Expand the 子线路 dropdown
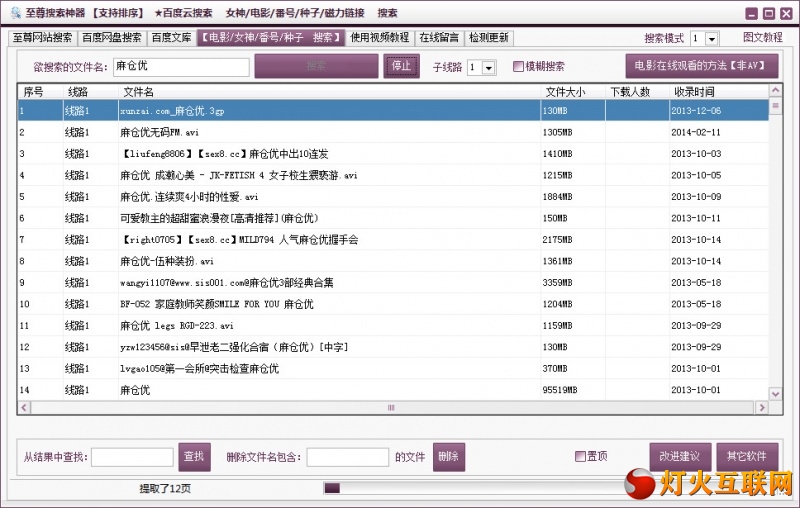 pos(489,67)
